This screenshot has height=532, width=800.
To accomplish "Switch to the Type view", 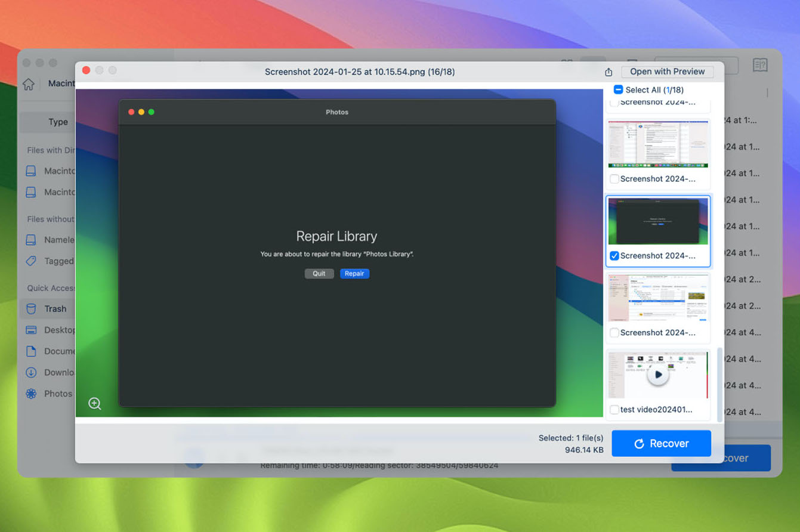I will pos(58,122).
